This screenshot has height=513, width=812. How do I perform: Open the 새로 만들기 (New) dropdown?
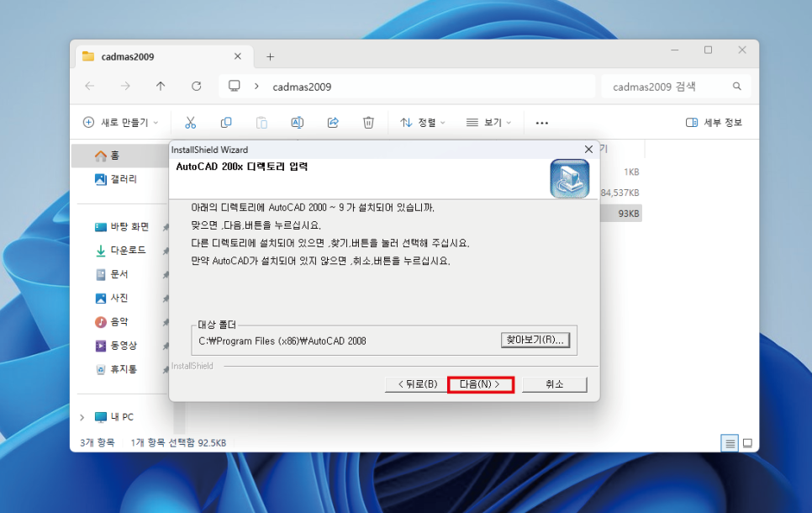click(120, 123)
